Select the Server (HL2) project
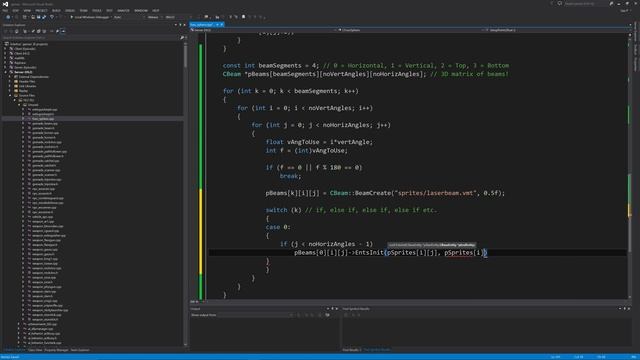This screenshot has height=360, width=640. 23,72
